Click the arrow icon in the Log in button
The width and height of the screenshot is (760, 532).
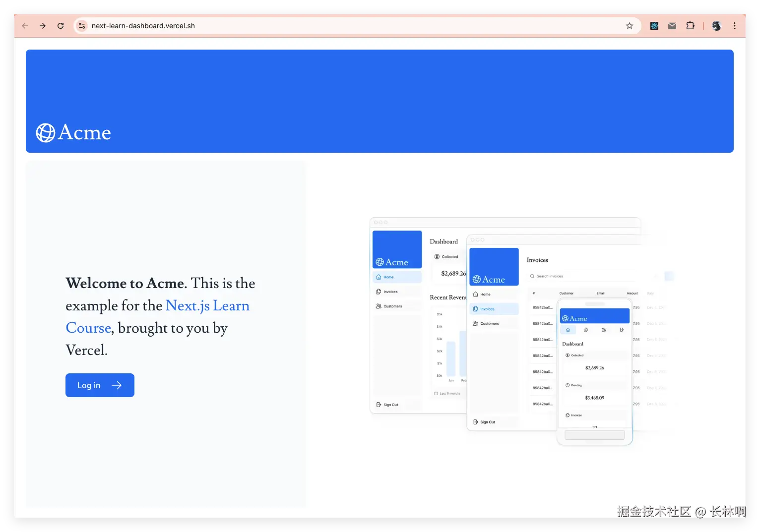pos(117,385)
